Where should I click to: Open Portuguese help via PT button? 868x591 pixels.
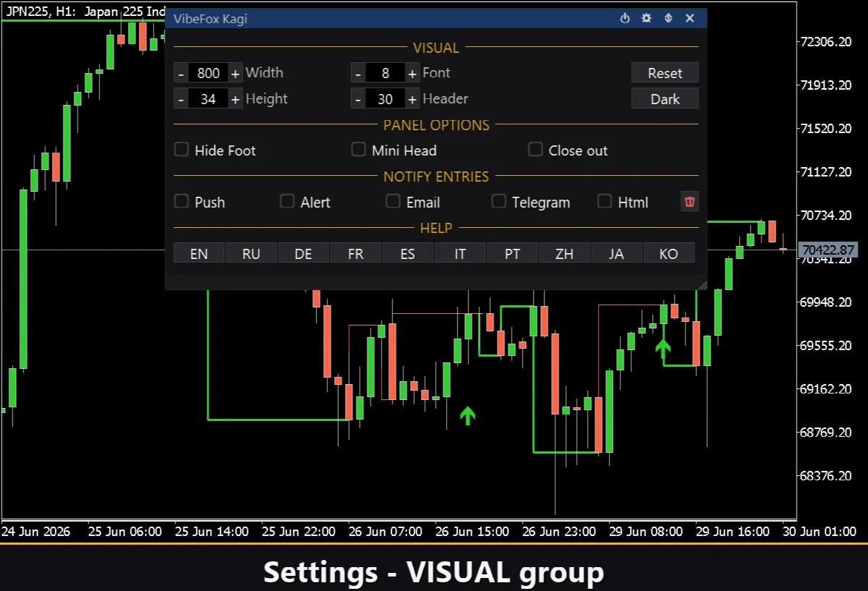click(x=512, y=253)
